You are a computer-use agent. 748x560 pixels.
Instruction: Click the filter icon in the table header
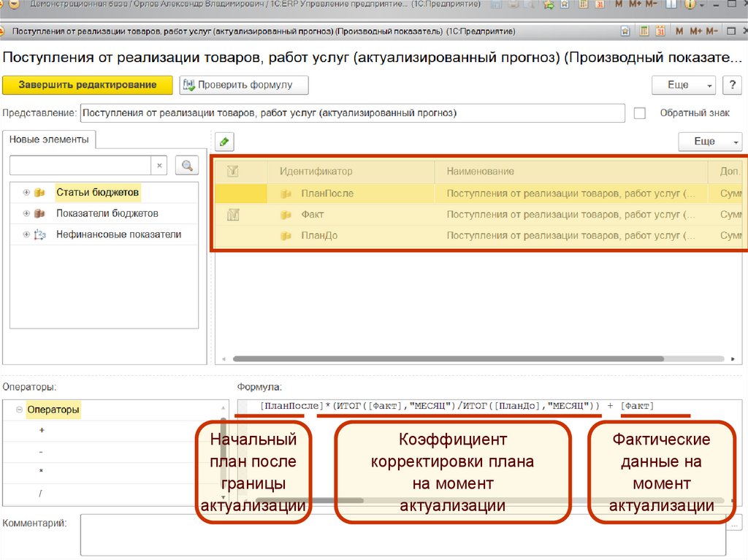pos(234,171)
